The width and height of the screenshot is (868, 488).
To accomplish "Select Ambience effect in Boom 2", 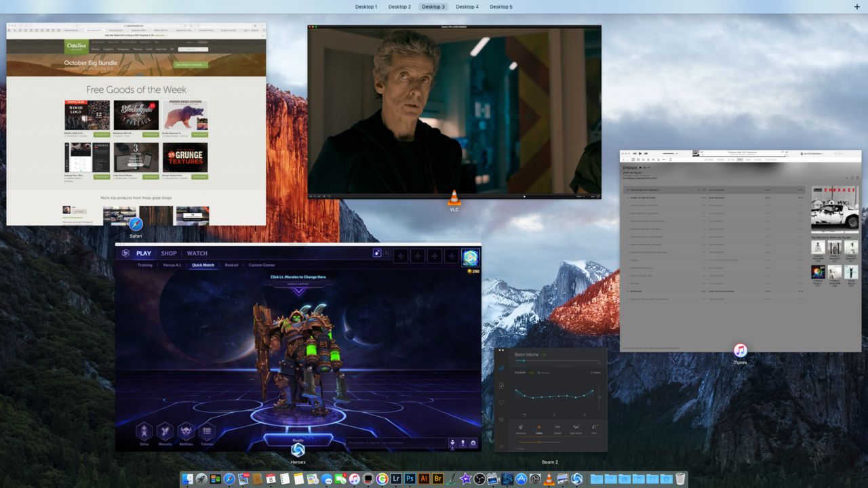I will [x=521, y=429].
